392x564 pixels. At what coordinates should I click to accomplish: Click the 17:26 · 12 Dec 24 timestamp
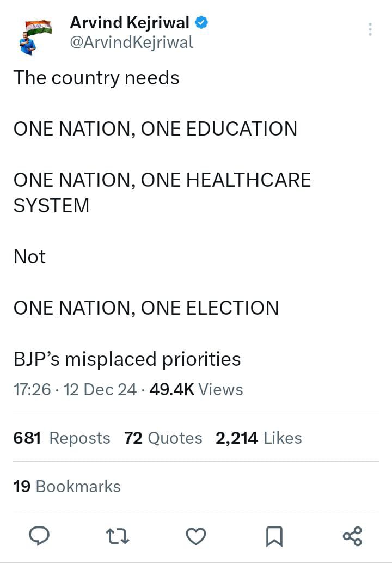(75, 390)
